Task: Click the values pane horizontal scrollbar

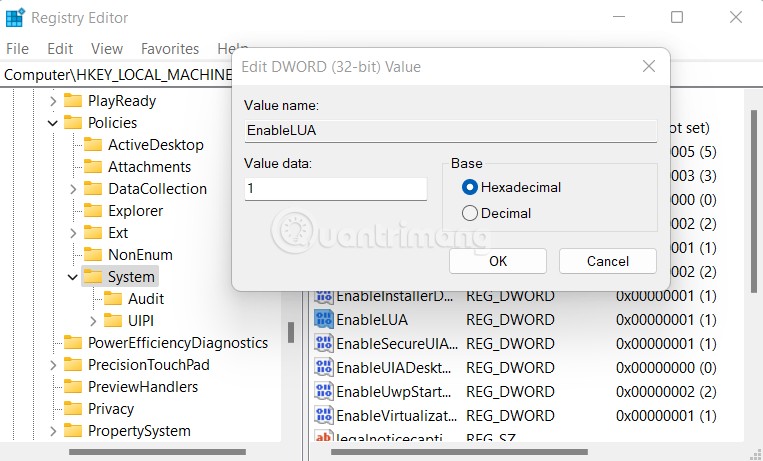Action: click(459, 452)
